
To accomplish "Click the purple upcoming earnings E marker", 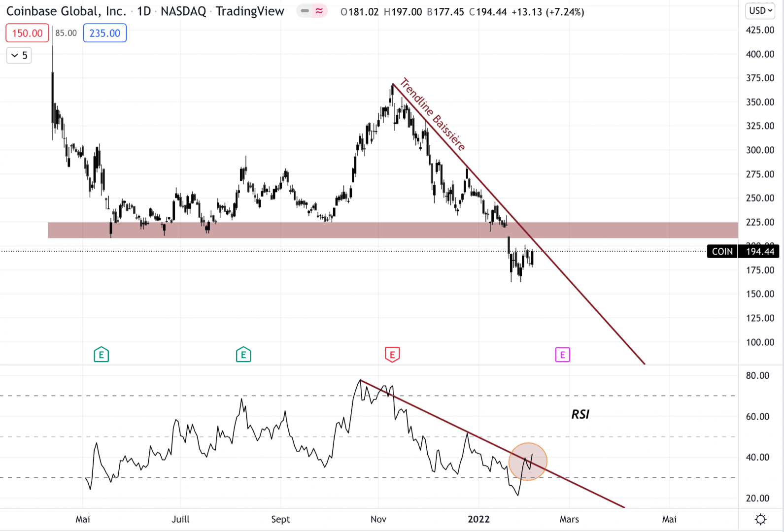I will [562, 354].
